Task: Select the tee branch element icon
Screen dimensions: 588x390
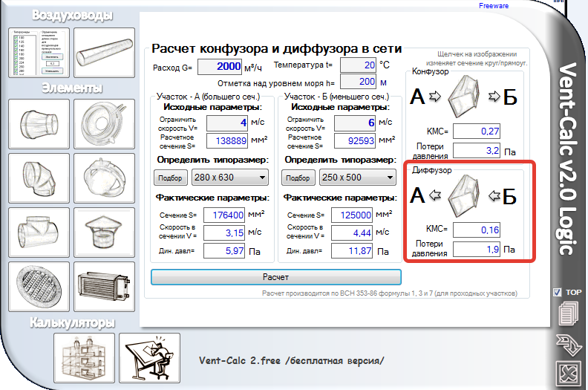Action: (39, 233)
